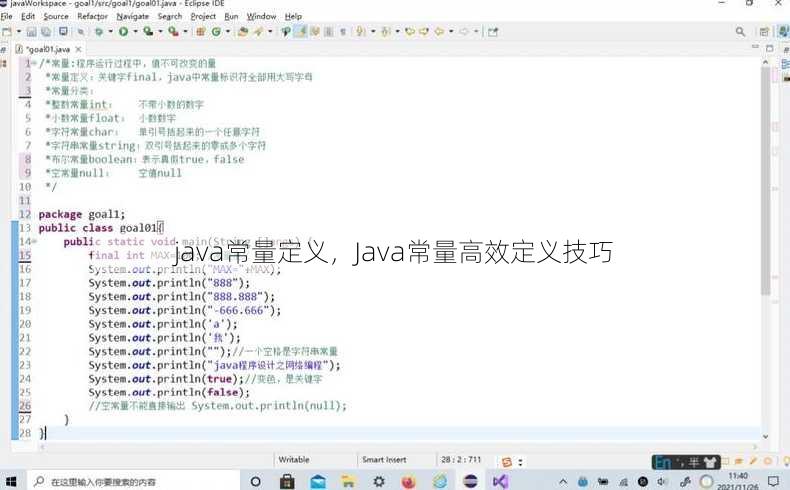Toggle block selection mode
The height and width of the screenshot is (490, 790).
point(329,32)
